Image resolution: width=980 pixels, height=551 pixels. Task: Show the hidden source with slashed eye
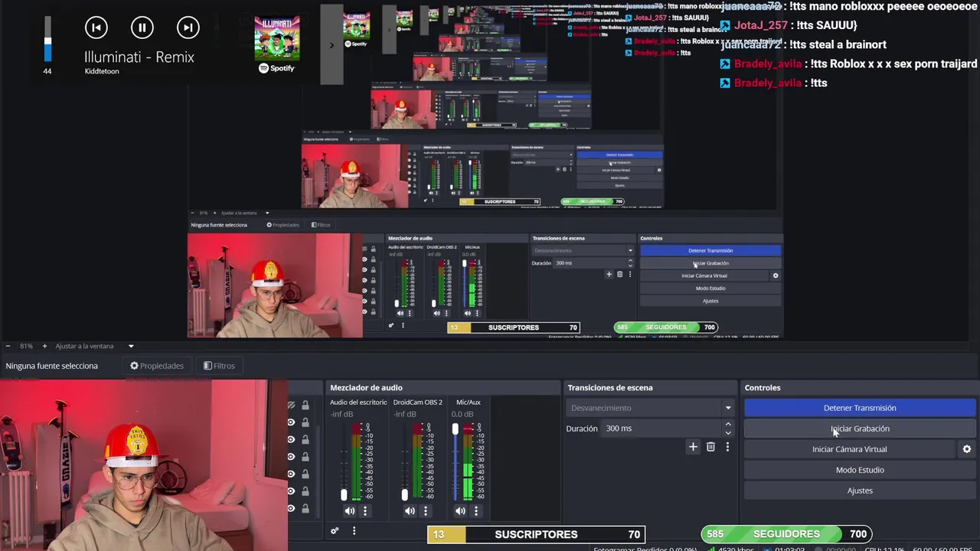pyautogui.click(x=291, y=405)
